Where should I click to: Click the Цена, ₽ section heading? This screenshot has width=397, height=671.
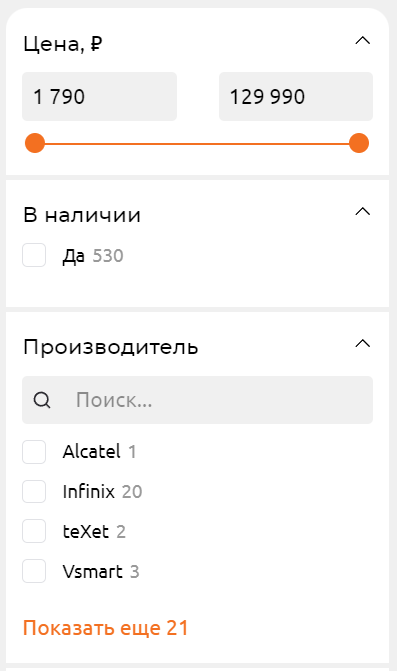pos(63,44)
